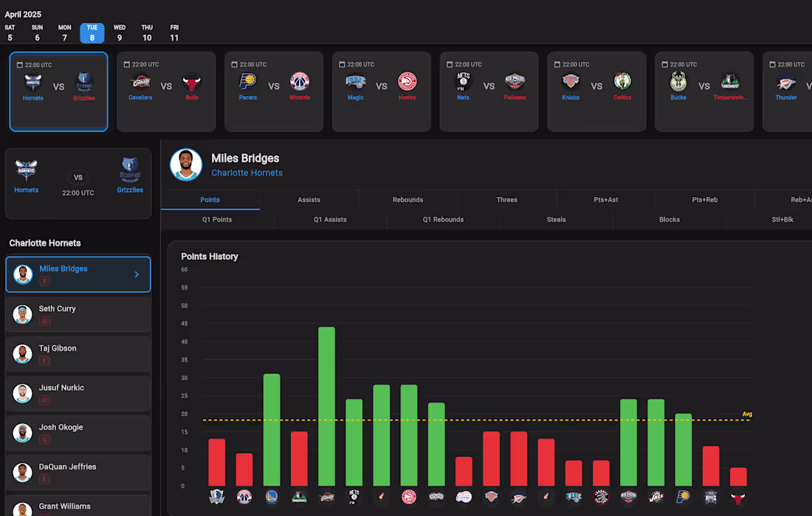Switch to the Rebounds stat tab
The width and height of the screenshot is (812, 516).
coord(407,200)
